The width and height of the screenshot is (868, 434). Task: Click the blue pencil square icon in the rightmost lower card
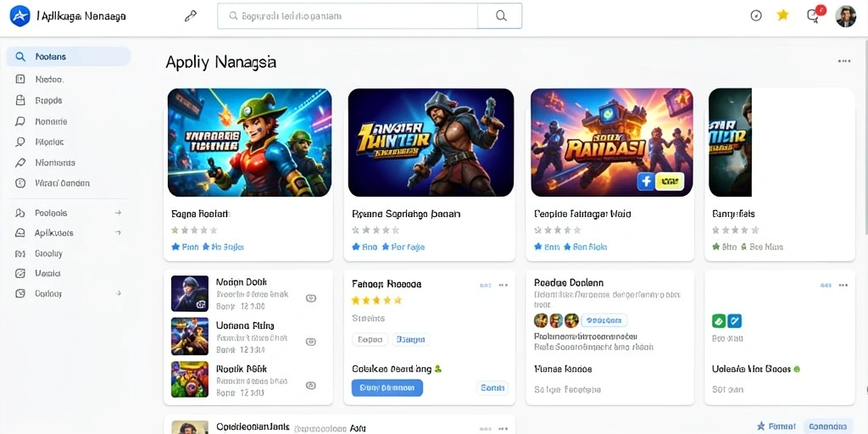click(x=734, y=320)
